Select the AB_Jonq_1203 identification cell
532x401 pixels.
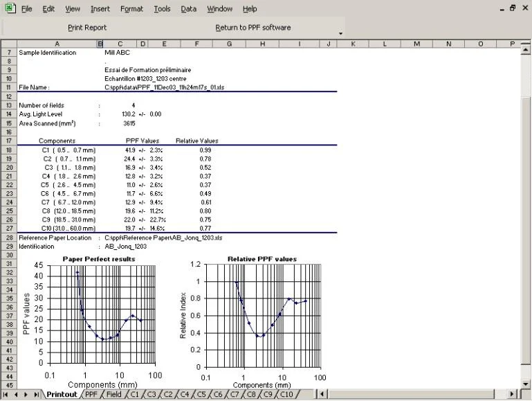point(125,247)
